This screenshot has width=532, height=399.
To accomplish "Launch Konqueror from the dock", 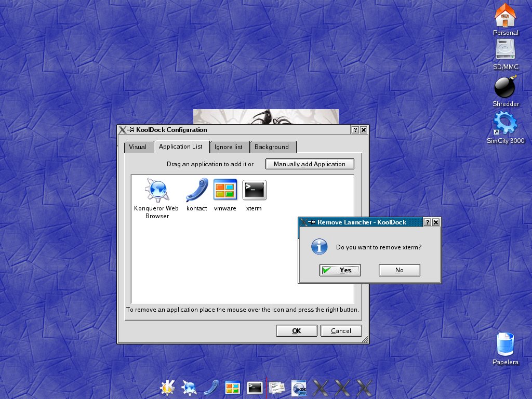I will point(189,388).
